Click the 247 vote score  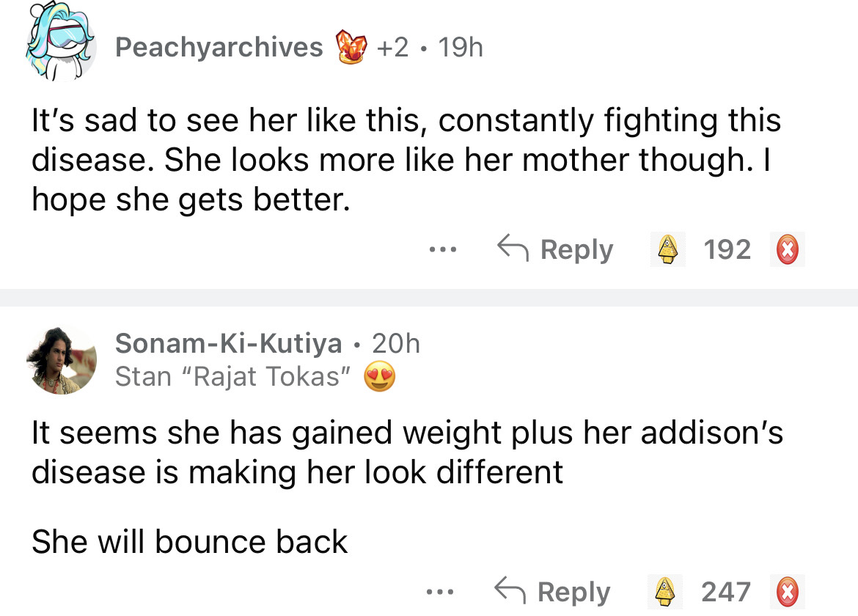pyautogui.click(x=725, y=591)
